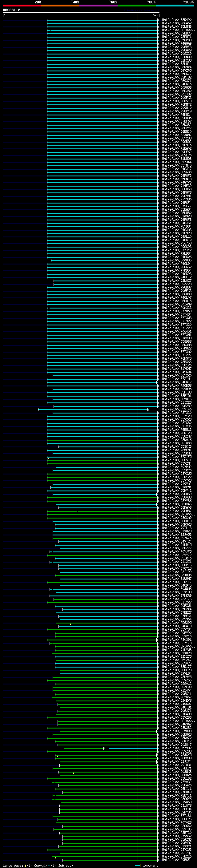This screenshot has height=868, width=197.
Task: Select the UniRef100_C8CSJ1 entry
Action: [x=177, y=460]
